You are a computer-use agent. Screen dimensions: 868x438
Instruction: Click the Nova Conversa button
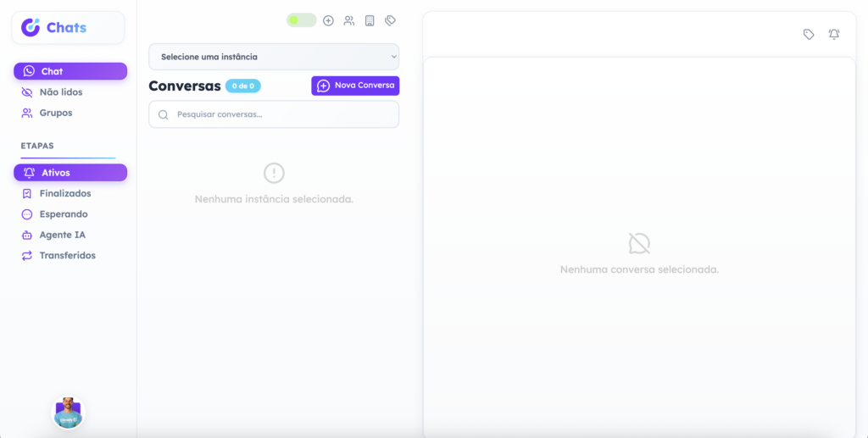pyautogui.click(x=355, y=86)
